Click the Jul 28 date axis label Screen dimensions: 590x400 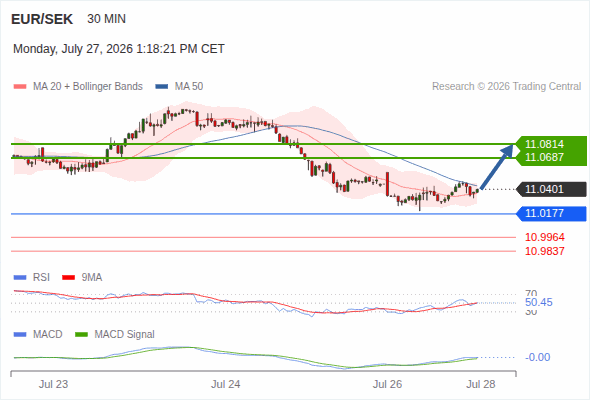coord(481,384)
